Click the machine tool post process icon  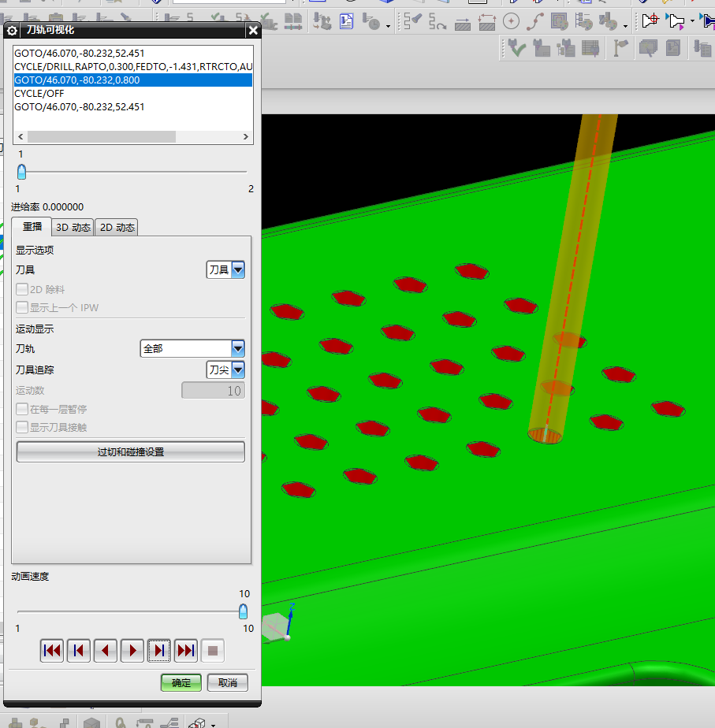[322, 21]
